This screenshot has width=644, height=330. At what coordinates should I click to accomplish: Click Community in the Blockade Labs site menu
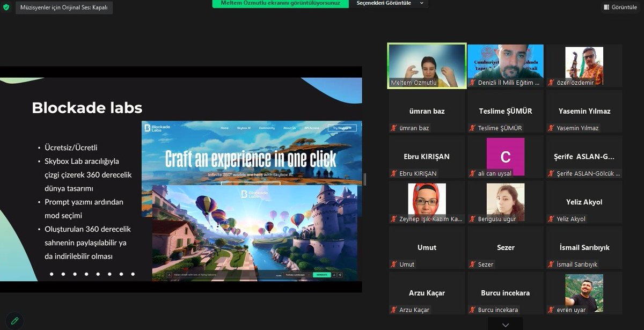267,128
